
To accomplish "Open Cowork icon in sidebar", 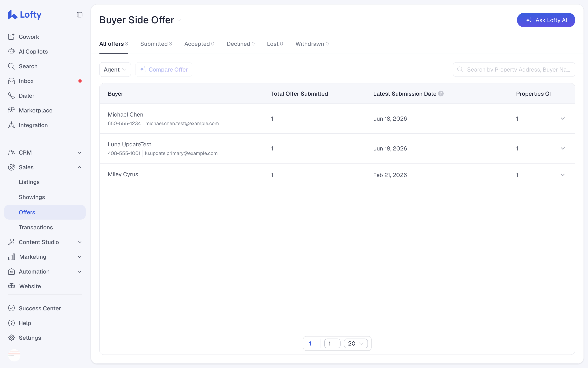I will [x=11, y=37].
